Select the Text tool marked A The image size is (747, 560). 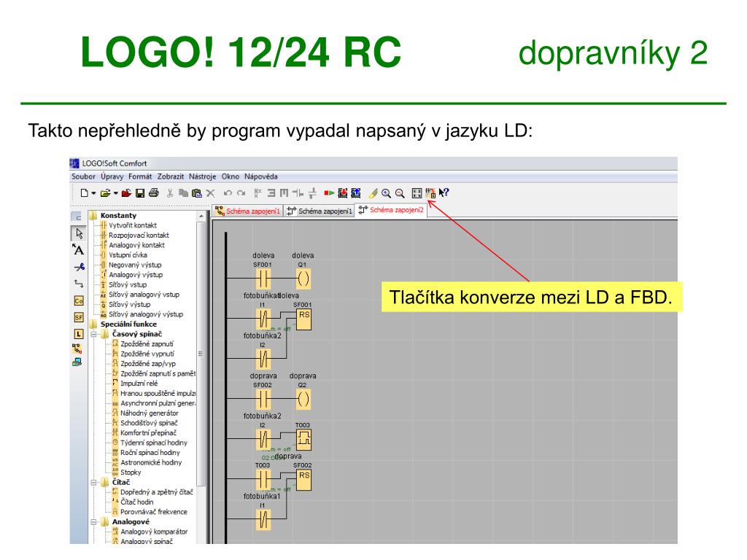[79, 250]
